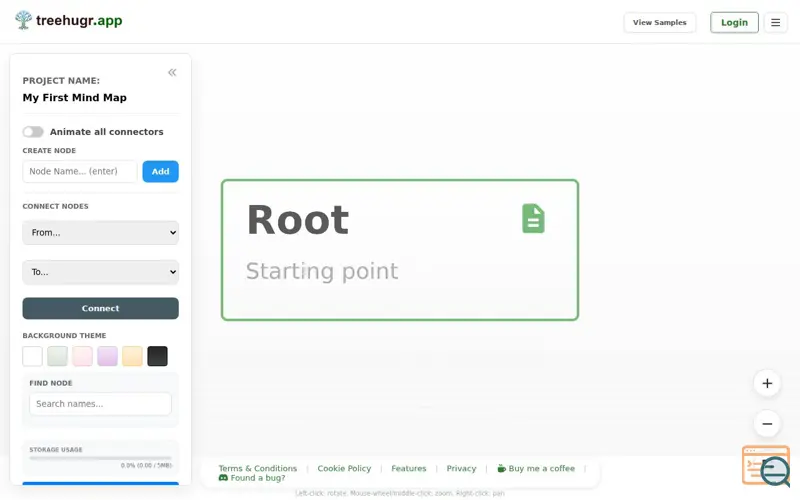The image size is (800, 500).
Task: Click the coffee cup icon
Action: coord(502,468)
